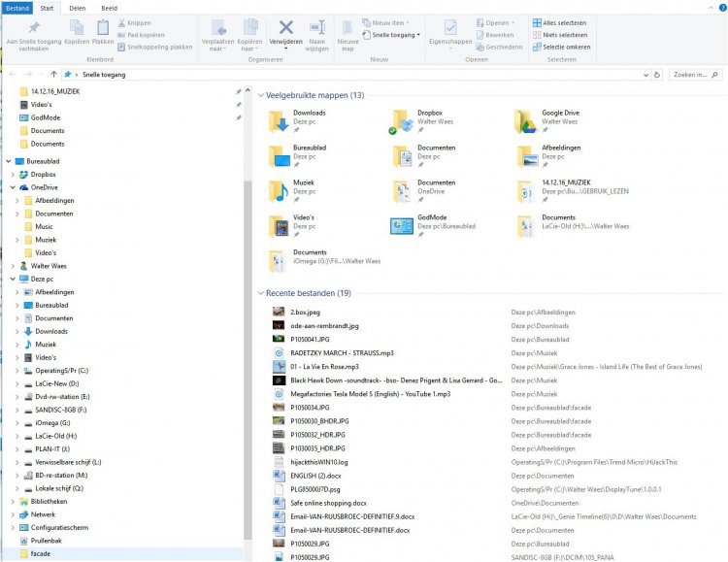The height and width of the screenshot is (562, 728).
Task: Click the Zoeken in search box
Action: (x=696, y=74)
